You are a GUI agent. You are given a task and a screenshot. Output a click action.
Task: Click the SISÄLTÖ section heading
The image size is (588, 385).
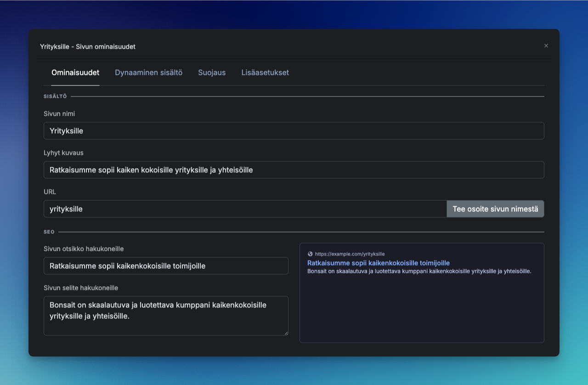coord(55,96)
